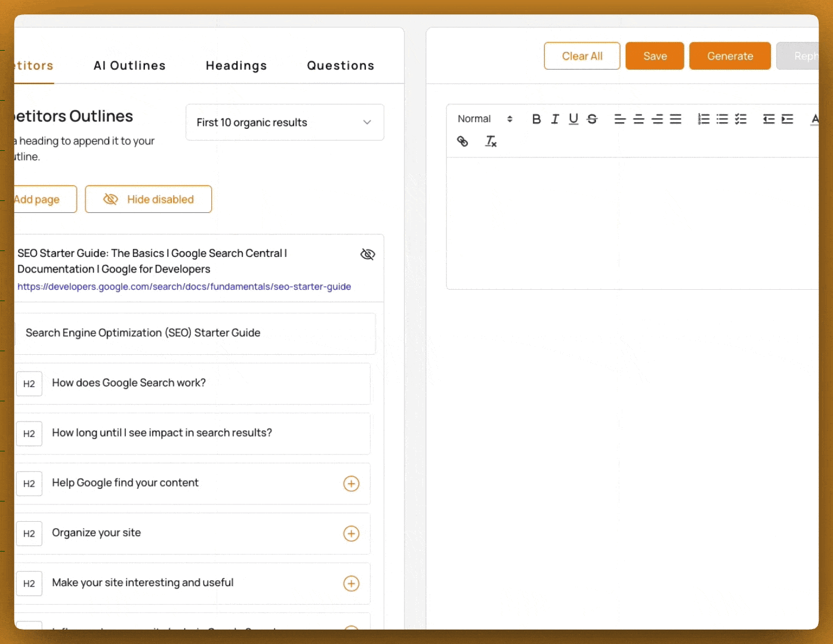Disable the SEO Starter Guide page
The height and width of the screenshot is (644, 833).
368,255
